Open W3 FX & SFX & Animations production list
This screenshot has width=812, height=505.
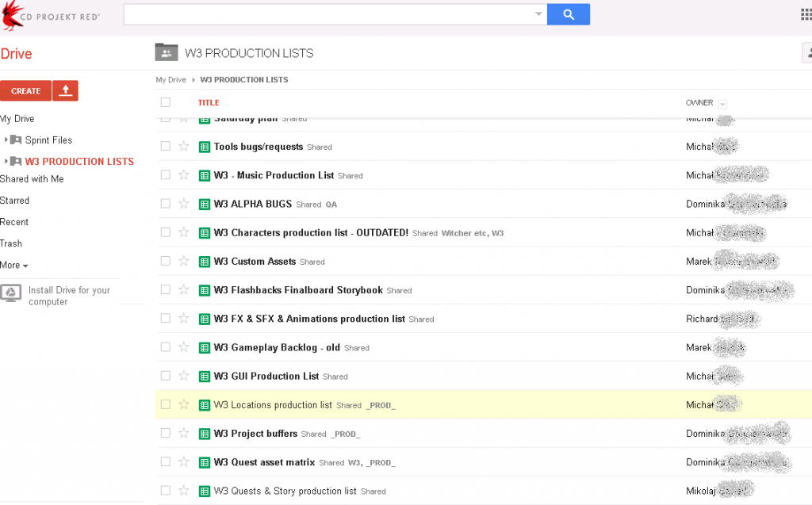tap(309, 319)
